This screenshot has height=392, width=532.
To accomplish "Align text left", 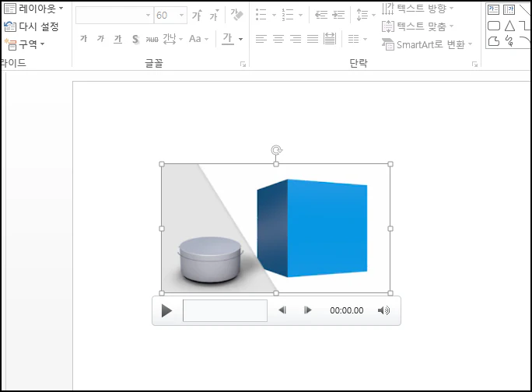I will 261,39.
